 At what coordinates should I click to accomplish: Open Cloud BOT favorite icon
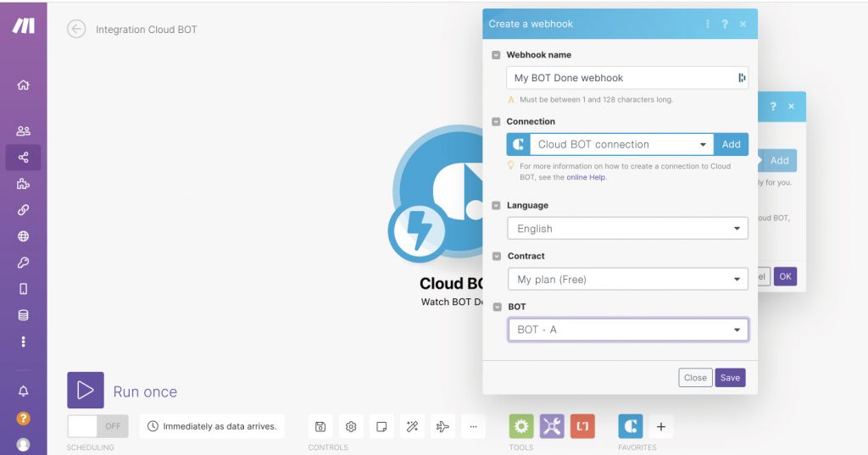tap(631, 426)
